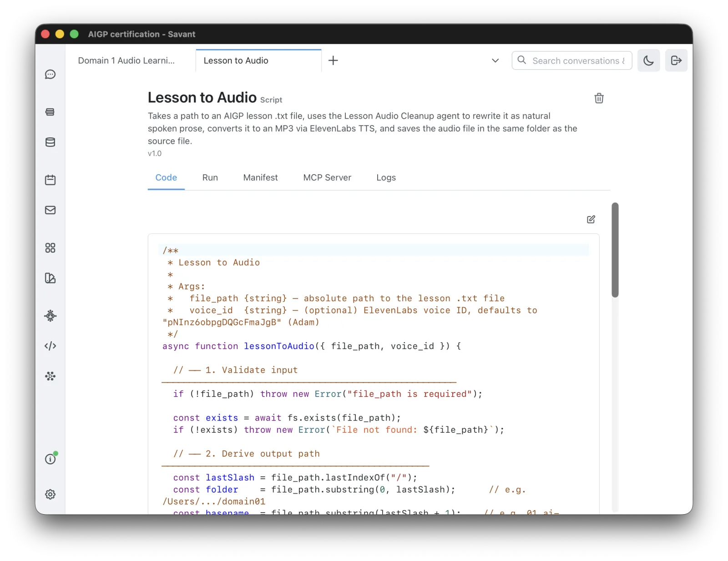Select the Lesson to Audio tab
The width and height of the screenshot is (728, 561).
tap(258, 61)
